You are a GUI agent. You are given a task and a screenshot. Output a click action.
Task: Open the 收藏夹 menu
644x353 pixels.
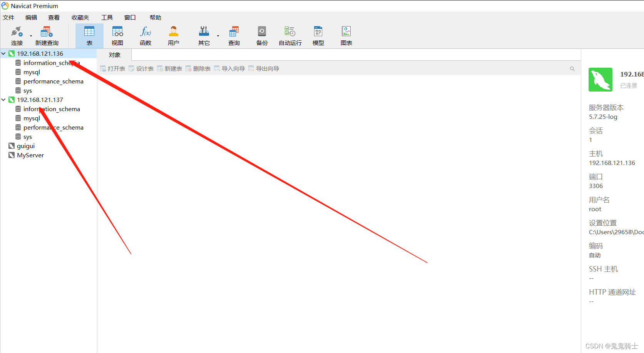(x=80, y=18)
